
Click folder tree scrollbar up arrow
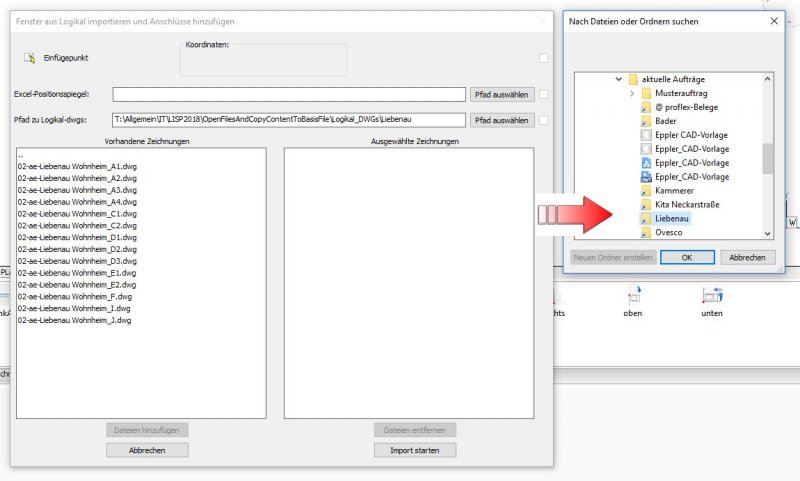tap(767, 79)
